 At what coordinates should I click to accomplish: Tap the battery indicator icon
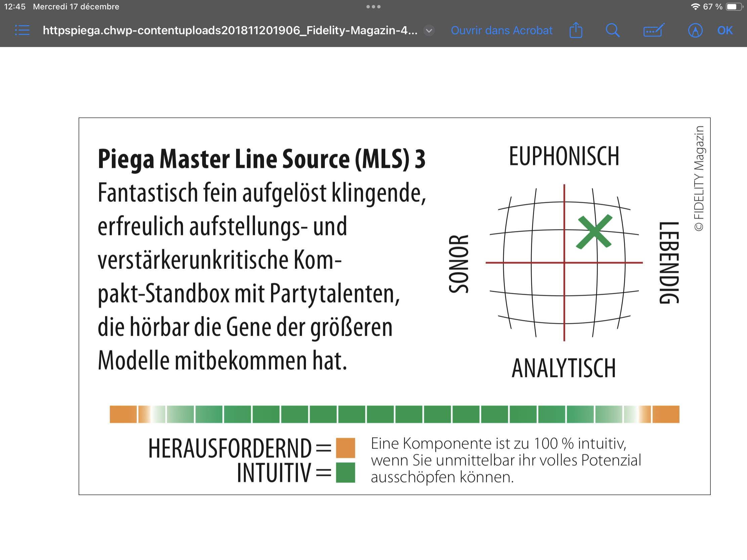point(734,7)
